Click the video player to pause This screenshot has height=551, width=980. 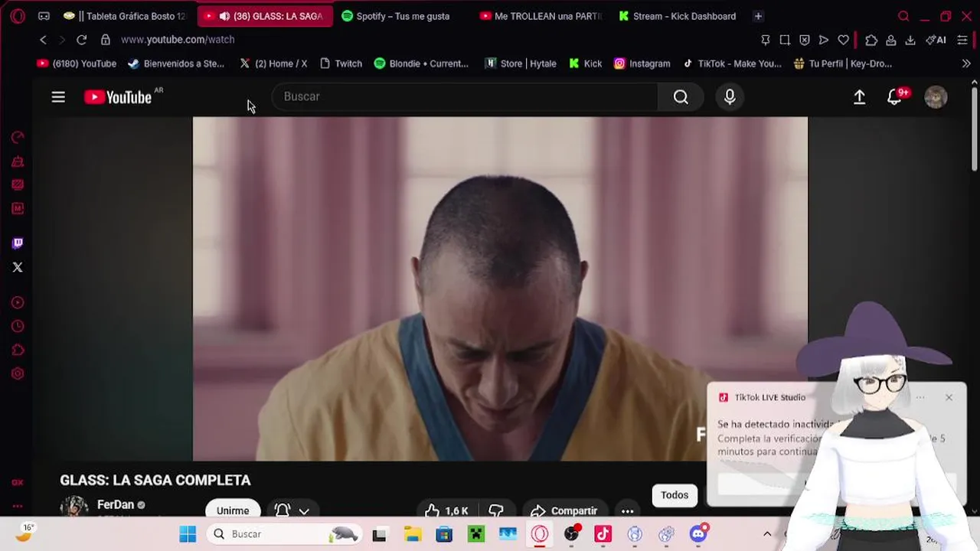(500, 289)
